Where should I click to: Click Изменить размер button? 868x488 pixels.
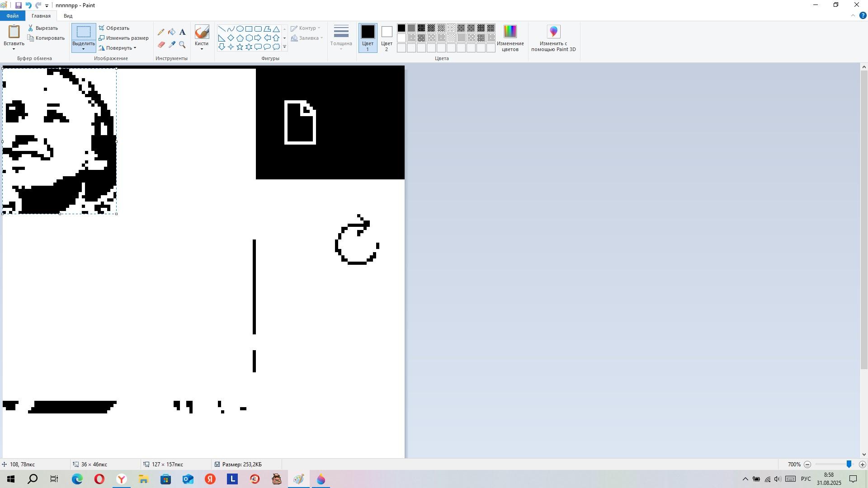(x=123, y=38)
